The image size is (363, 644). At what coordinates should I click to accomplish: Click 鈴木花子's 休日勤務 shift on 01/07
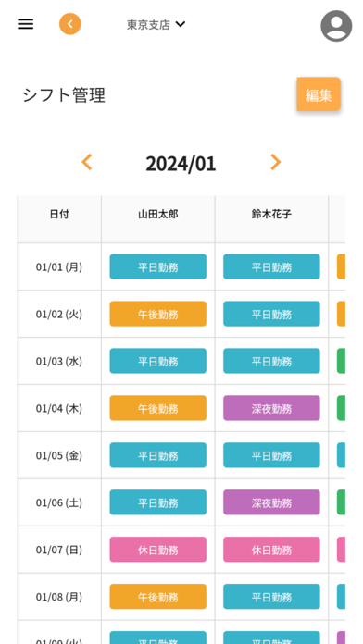(x=271, y=550)
